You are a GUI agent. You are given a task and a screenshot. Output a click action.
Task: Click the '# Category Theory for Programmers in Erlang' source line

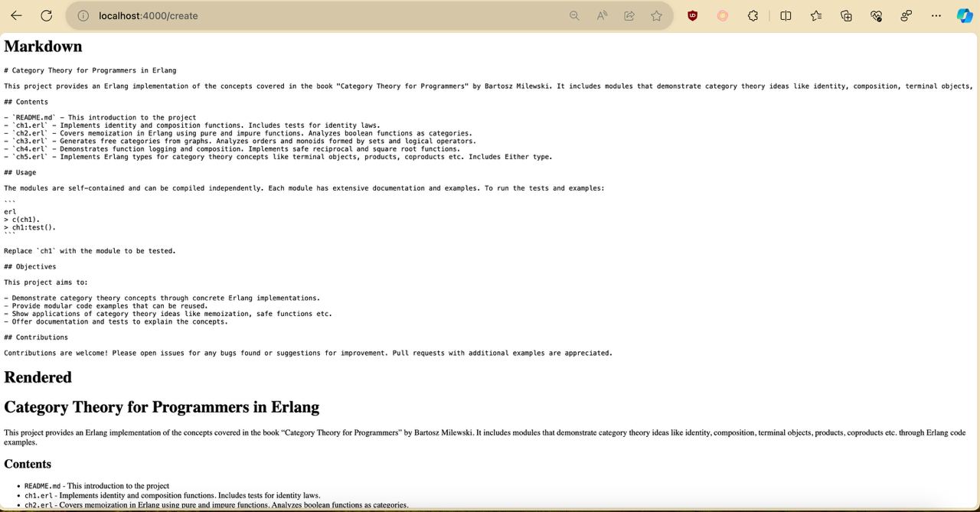90,70
